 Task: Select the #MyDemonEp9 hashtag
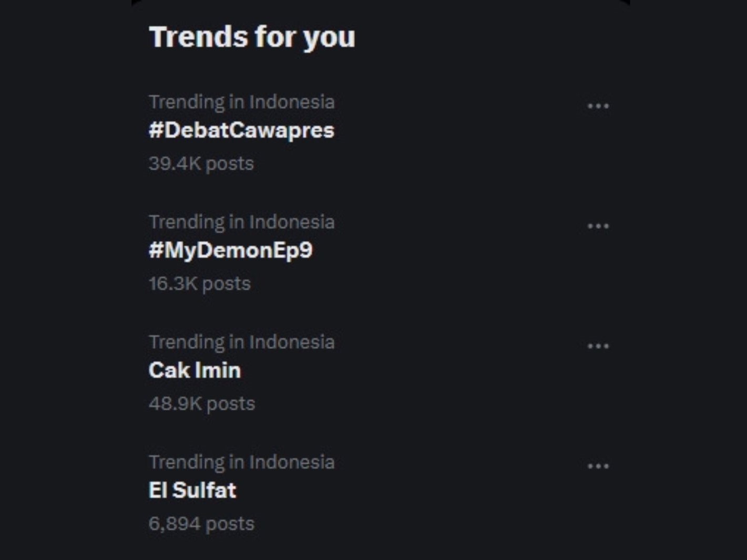[x=230, y=251]
